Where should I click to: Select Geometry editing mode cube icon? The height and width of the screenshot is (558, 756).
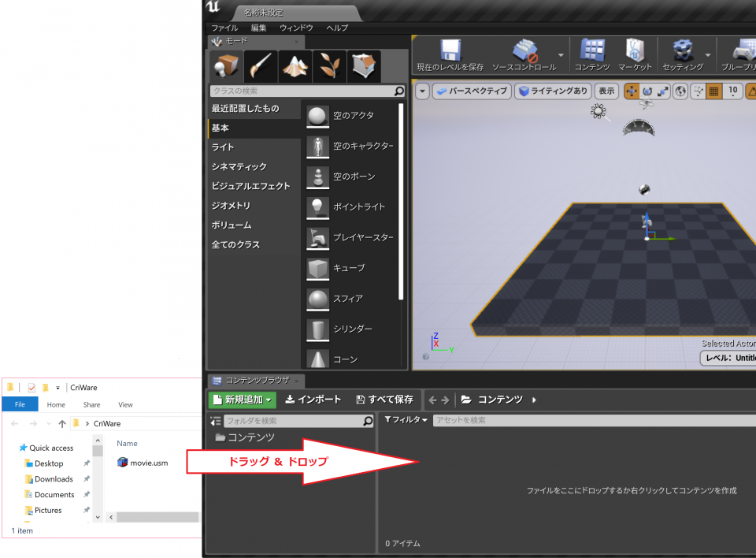pos(364,65)
